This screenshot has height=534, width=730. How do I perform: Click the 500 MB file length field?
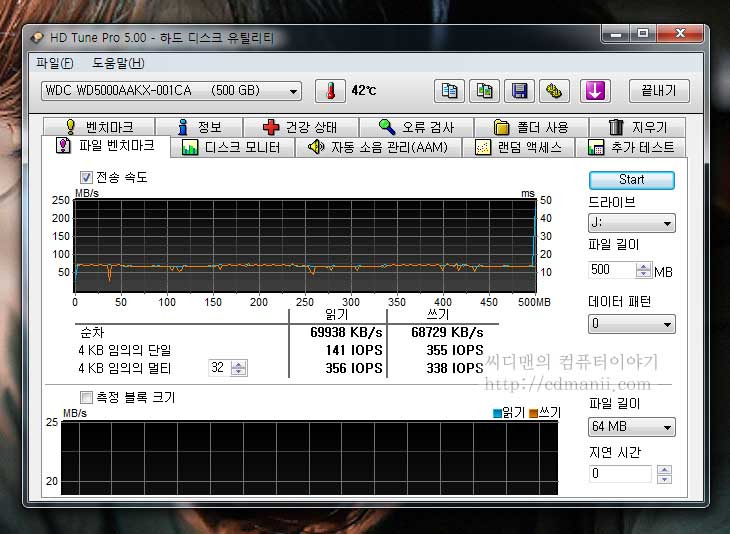(612, 270)
